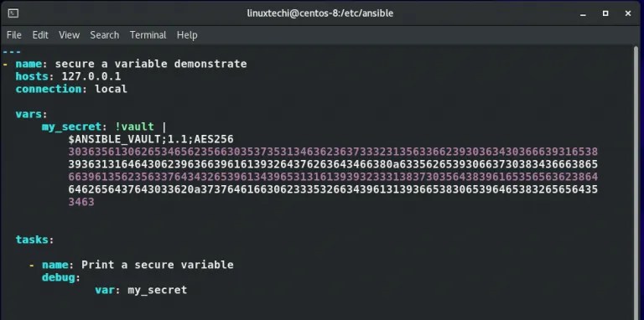Open the Terminal menu
The height and width of the screenshot is (320, 644).
pos(148,35)
